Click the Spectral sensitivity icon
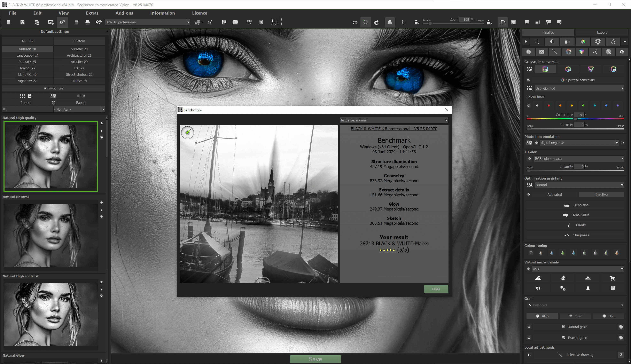Screen dimensions: 631x364 tap(563, 80)
